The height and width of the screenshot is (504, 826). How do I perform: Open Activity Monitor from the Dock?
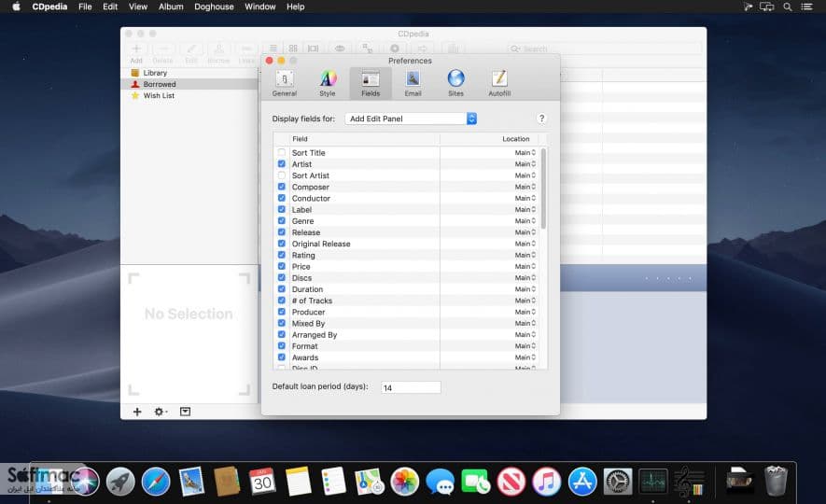(653, 481)
